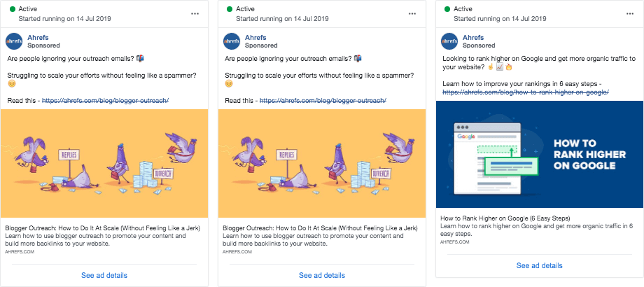This screenshot has height=287, width=644.
Task: Click the pigeon illustration in the left outreach ad
Action: coord(104,163)
